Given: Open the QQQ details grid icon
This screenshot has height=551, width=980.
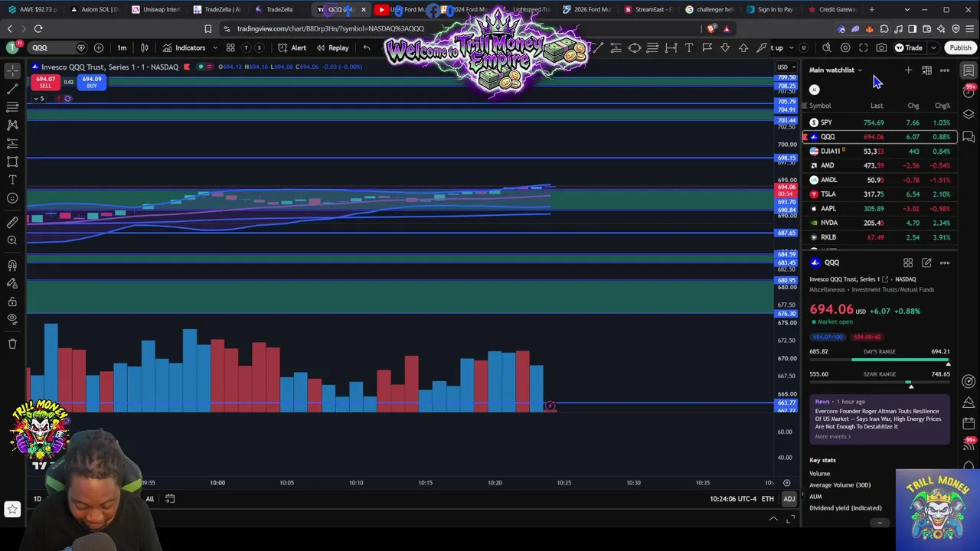Looking at the screenshot, I should tap(908, 262).
